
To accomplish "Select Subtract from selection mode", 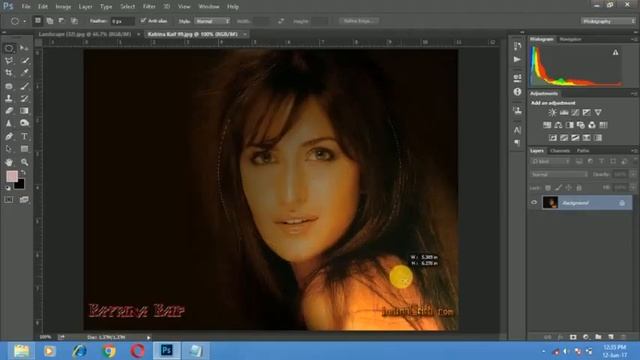I will [62, 20].
